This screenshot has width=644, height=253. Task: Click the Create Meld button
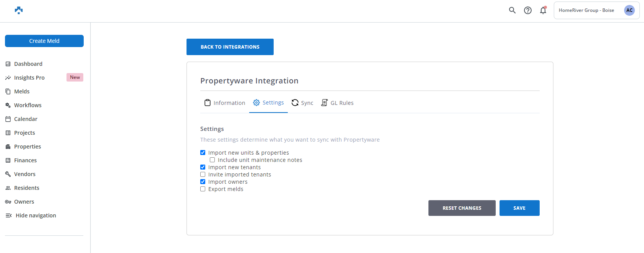point(44,41)
